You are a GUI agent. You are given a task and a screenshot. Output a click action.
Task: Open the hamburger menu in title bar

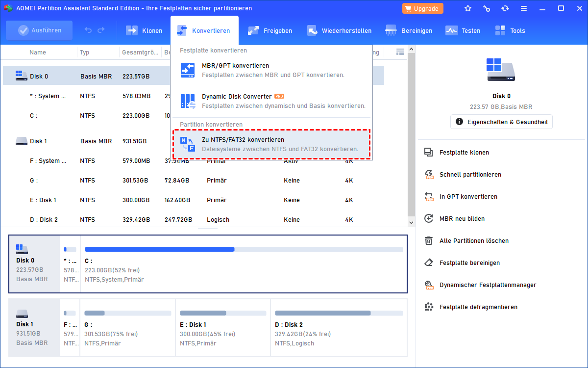tap(524, 8)
